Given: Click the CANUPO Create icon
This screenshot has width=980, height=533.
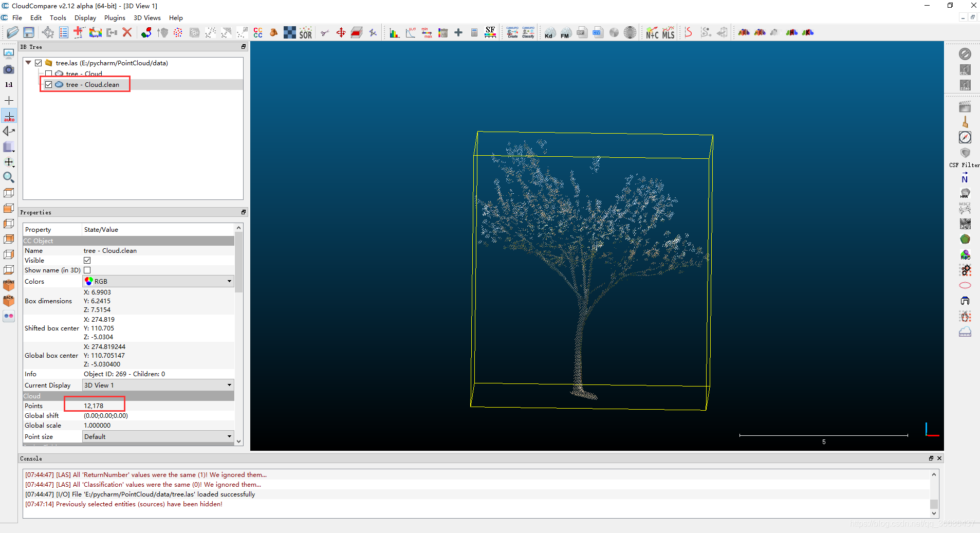Looking at the screenshot, I should (x=512, y=33).
